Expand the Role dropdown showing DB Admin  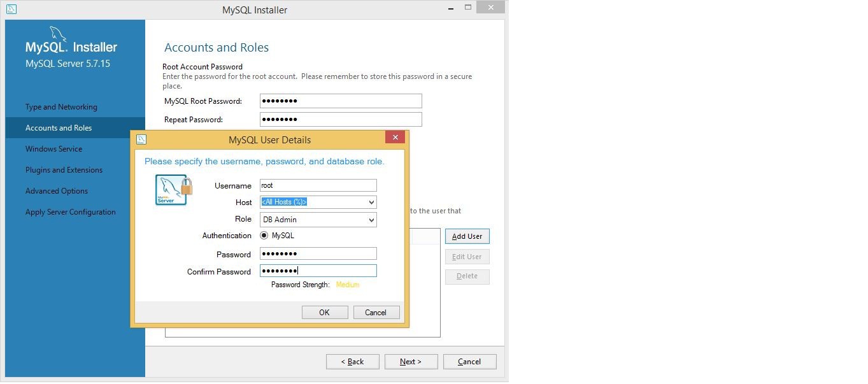click(371, 220)
